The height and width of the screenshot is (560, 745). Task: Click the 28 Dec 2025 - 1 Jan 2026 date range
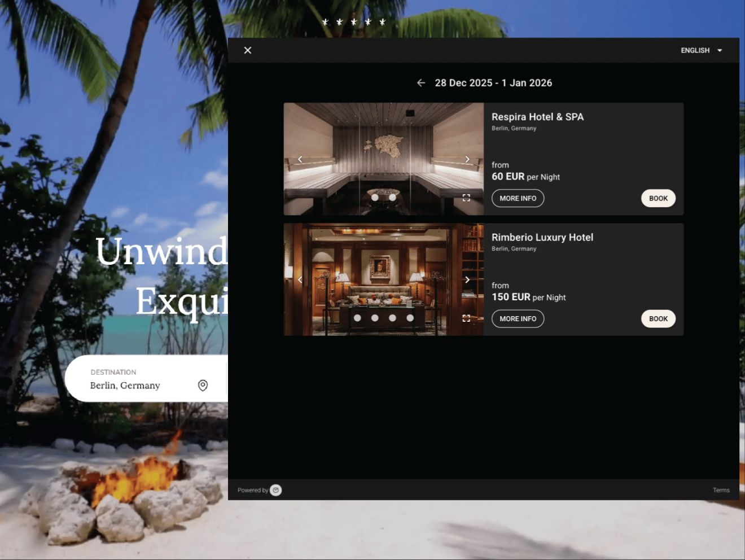coord(493,83)
